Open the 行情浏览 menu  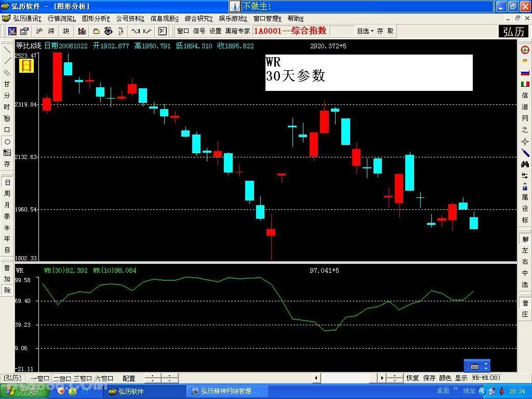(x=62, y=19)
